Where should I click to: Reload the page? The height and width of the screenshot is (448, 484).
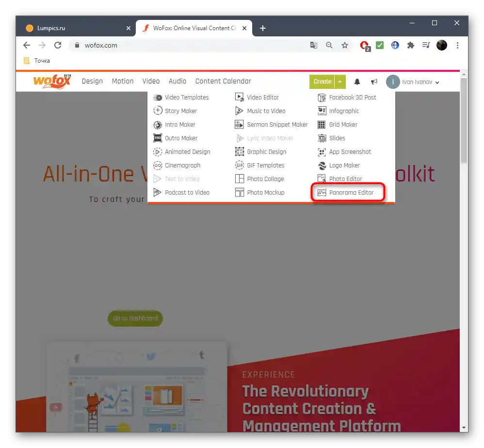58,46
